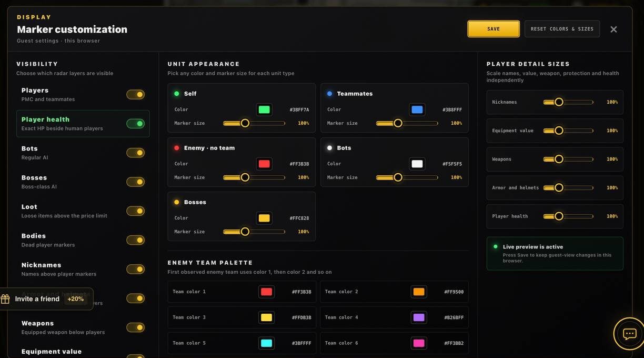The height and width of the screenshot is (358, 644).
Task: Turn off the Loot layer toggle
Action: click(135, 211)
